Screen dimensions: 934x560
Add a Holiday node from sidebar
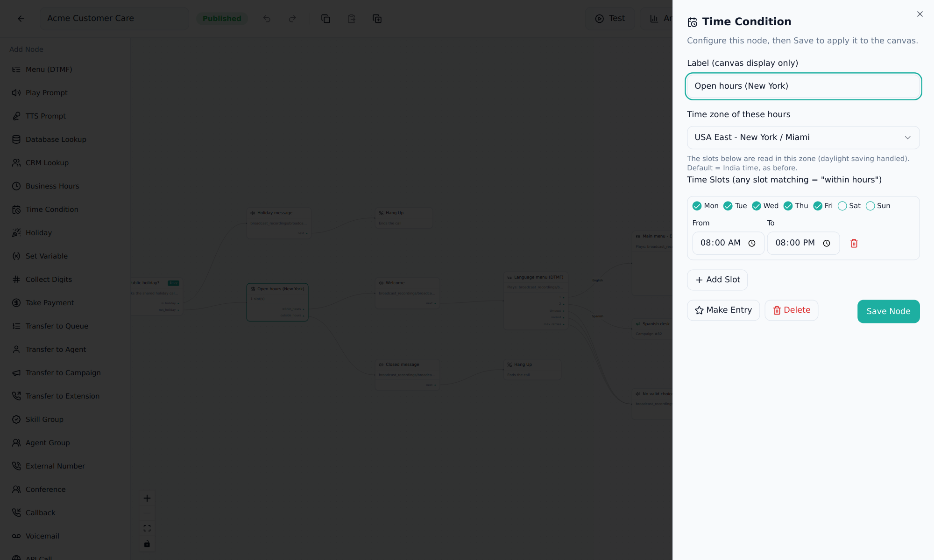[65, 233]
